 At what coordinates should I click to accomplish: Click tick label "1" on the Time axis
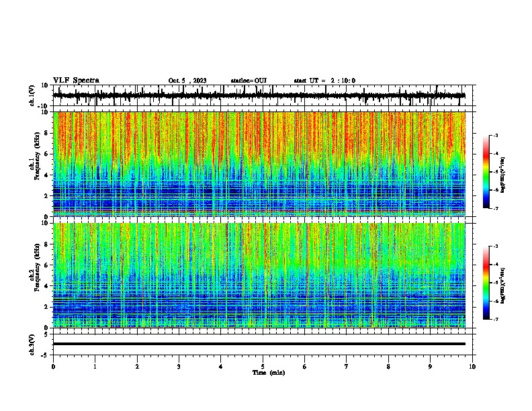tap(95, 367)
